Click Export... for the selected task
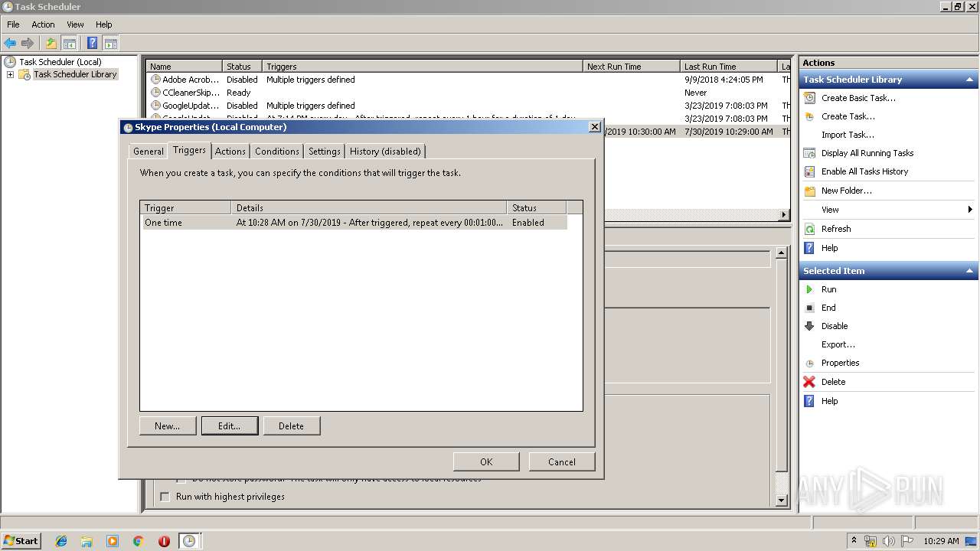 (x=838, y=344)
